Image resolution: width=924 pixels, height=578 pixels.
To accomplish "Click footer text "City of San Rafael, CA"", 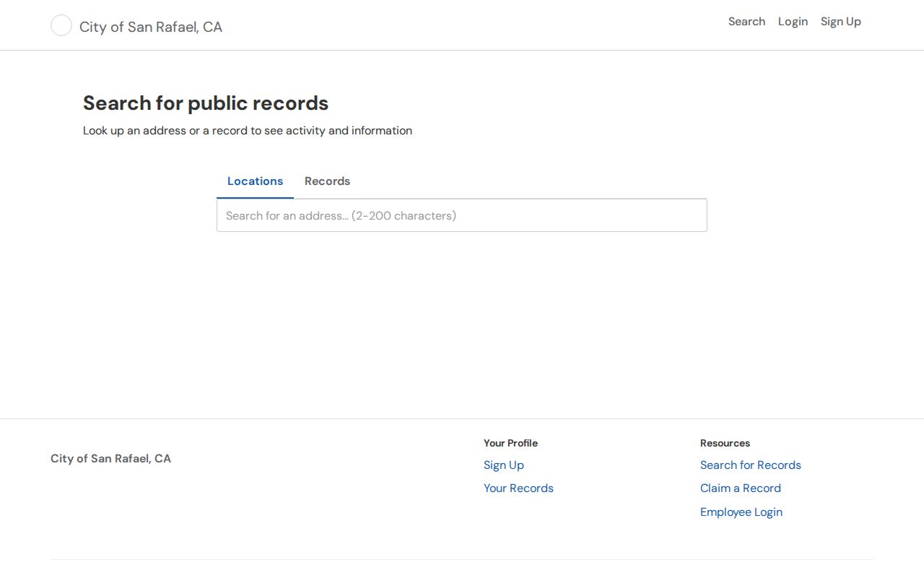I will click(110, 459).
